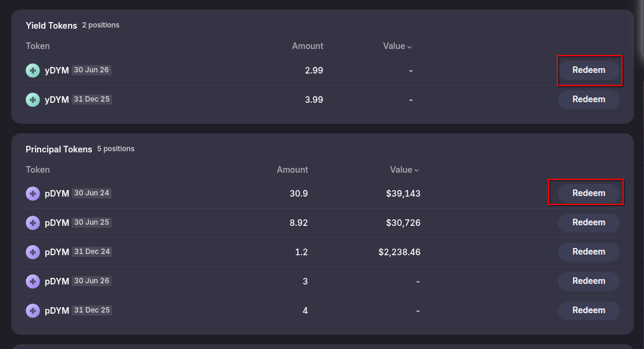
Task: Redeem yDYM 31 Dec 25 position
Action: point(588,100)
